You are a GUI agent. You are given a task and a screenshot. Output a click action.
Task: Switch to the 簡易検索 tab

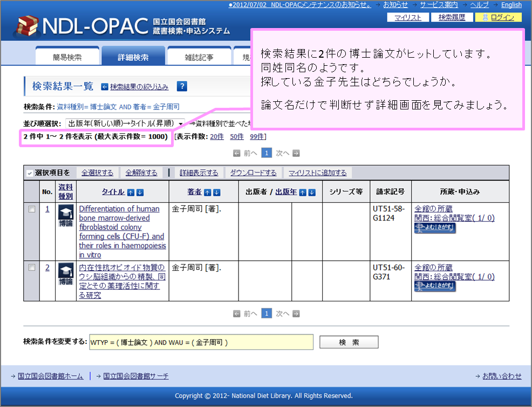coord(67,57)
